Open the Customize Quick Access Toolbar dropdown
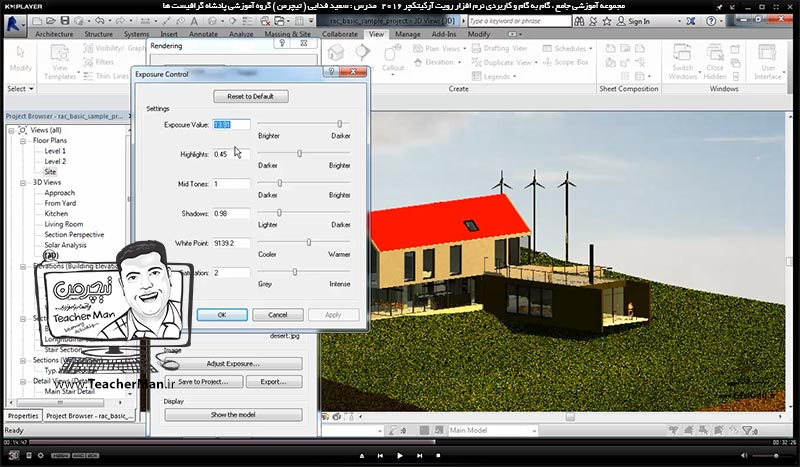The width and height of the screenshot is (800, 467). pos(311,21)
